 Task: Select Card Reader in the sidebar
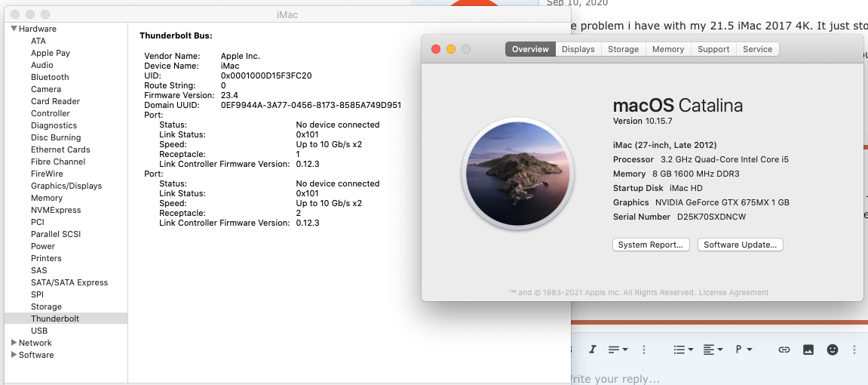[55, 101]
